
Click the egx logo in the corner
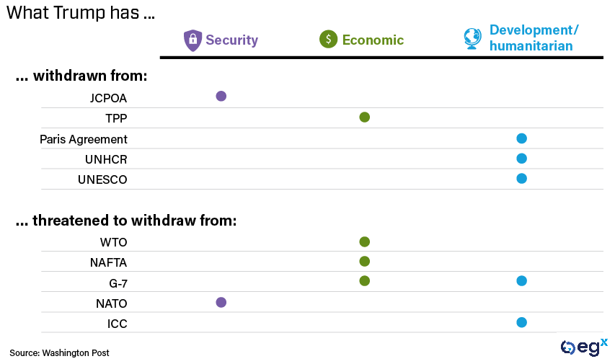click(584, 347)
